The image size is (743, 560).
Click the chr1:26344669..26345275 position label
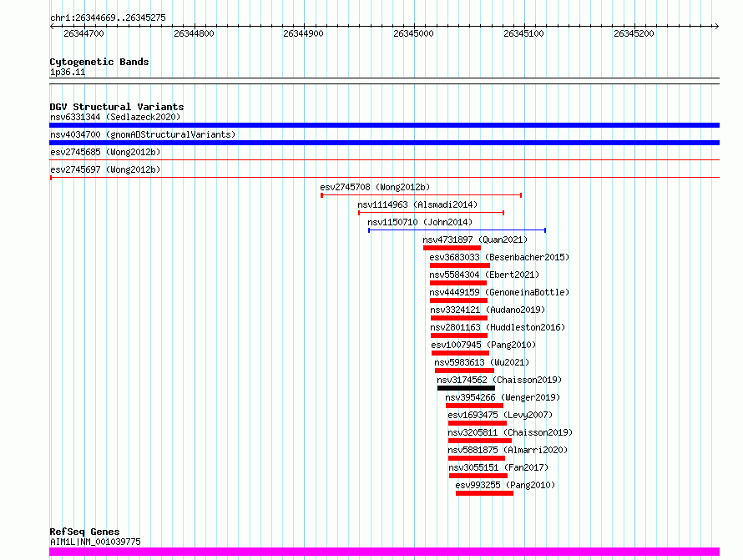point(108,18)
